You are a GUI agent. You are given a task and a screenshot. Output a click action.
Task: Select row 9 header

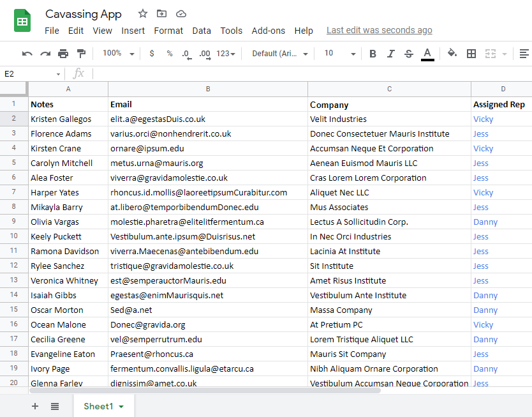13,222
